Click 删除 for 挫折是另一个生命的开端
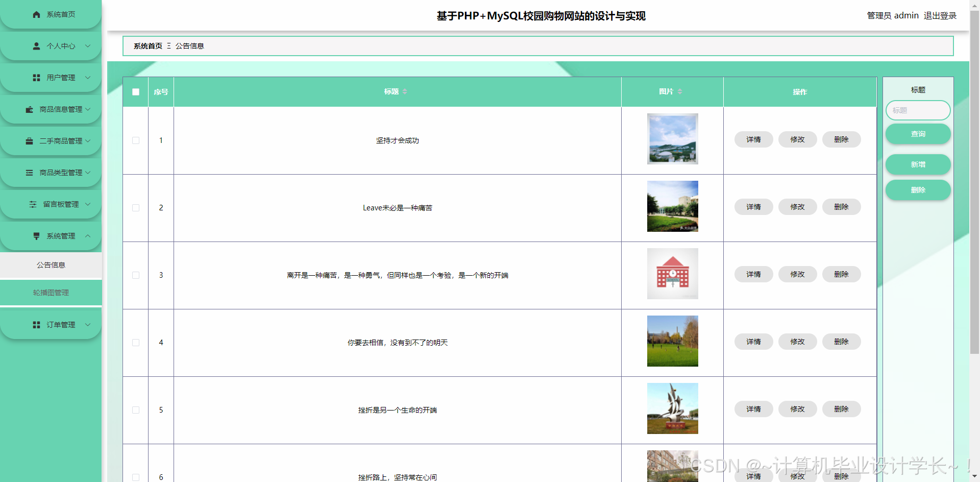The width and height of the screenshot is (980, 482). (x=841, y=409)
